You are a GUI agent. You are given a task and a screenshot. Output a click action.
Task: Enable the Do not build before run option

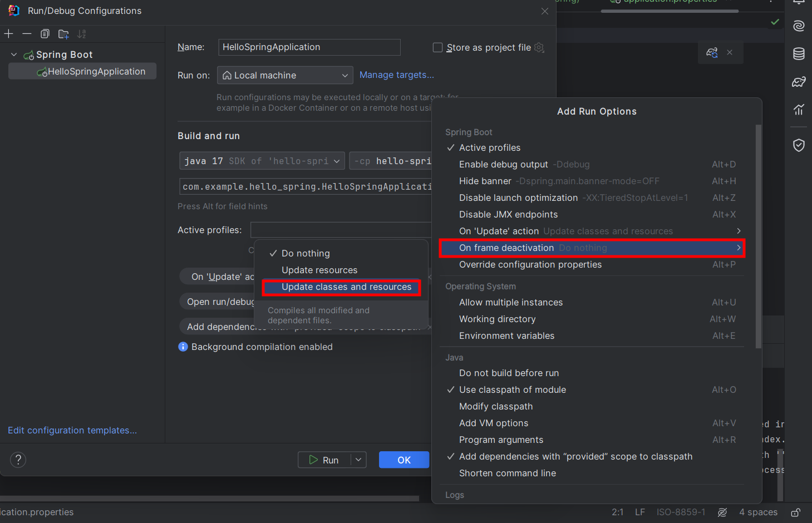pos(592,373)
